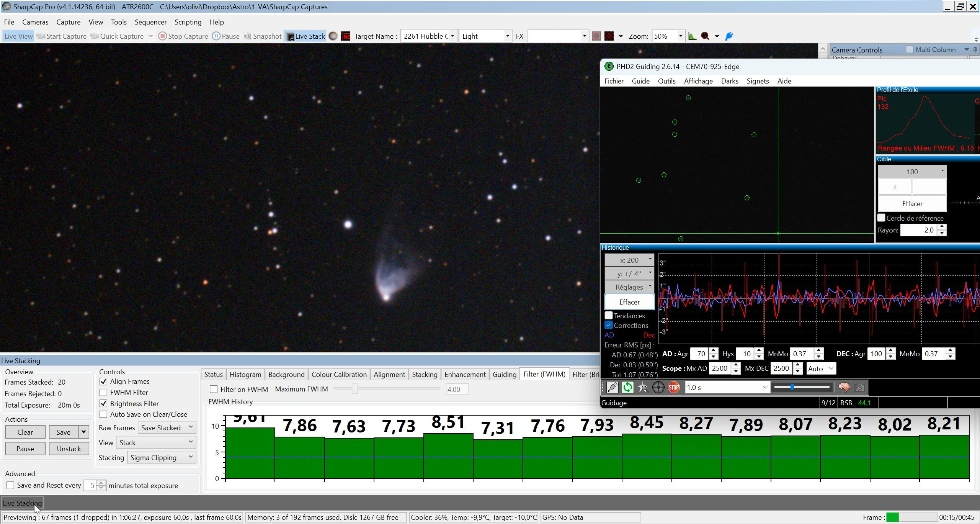Click the Effacer button under Cible
The image size is (980, 524).
(x=912, y=203)
